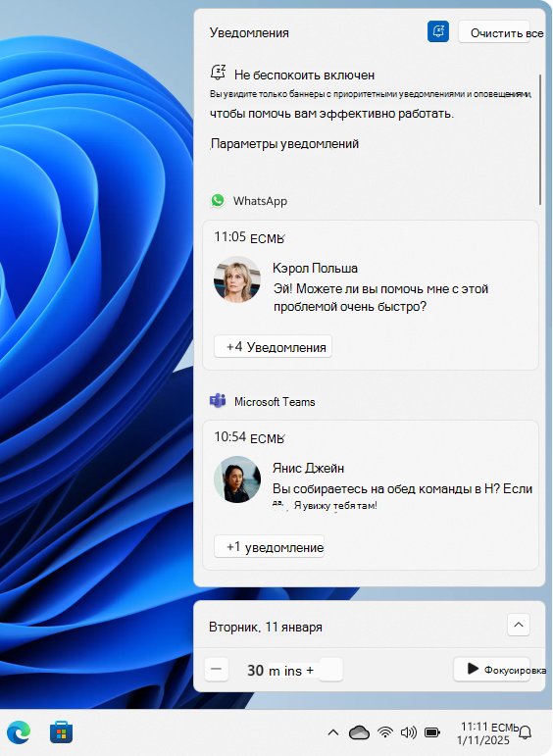
Task: Open the Параметры уведомлений link
Action: [x=284, y=144]
